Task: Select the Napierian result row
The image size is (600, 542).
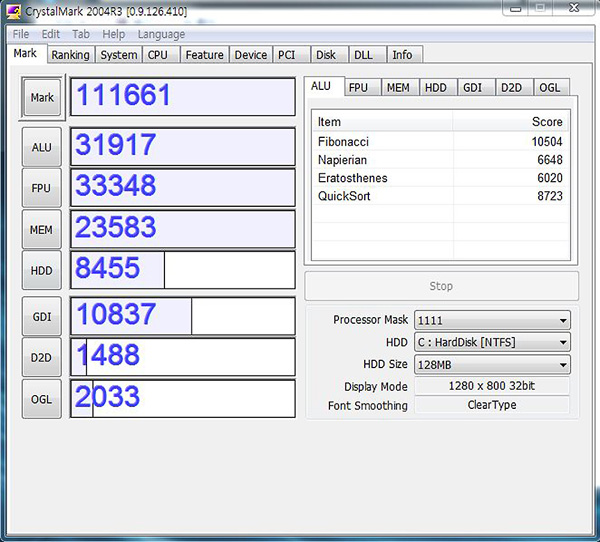Action: 441,160
